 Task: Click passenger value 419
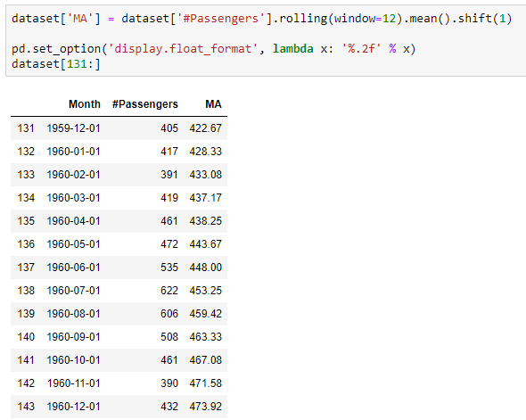click(169, 198)
